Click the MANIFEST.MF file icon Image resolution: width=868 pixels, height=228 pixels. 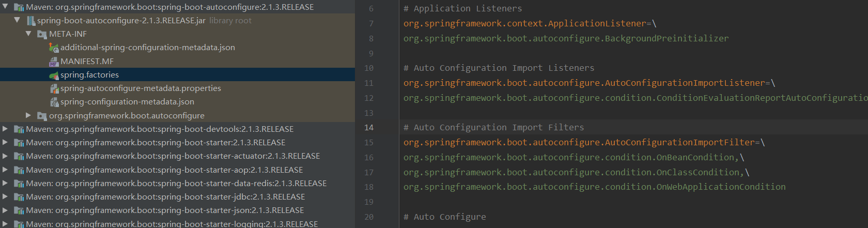(54, 62)
